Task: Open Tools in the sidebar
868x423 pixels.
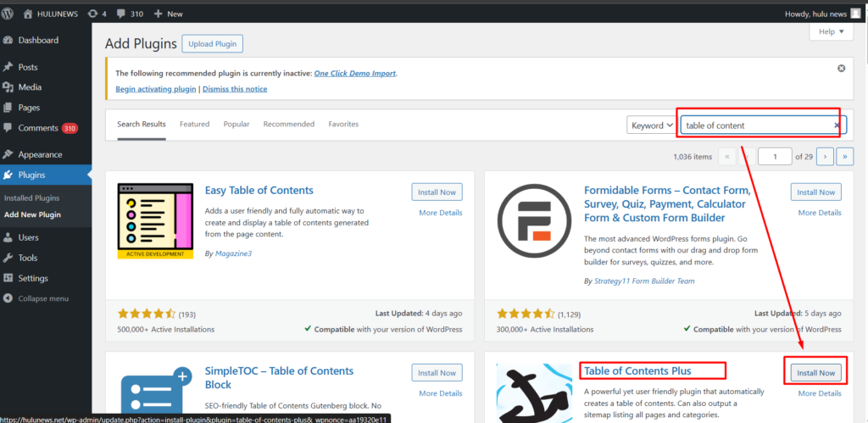Action: click(x=28, y=258)
